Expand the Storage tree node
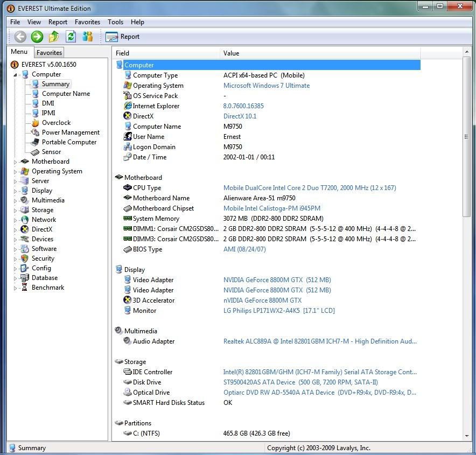This screenshot has height=455, width=476. 15,211
